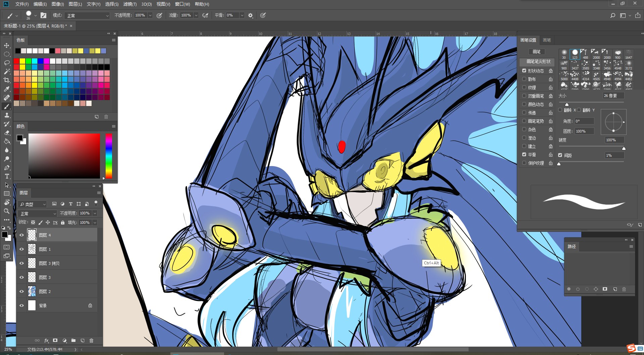Select the Elliptical Marquee tool
This screenshot has height=355, width=644.
pos(7,54)
